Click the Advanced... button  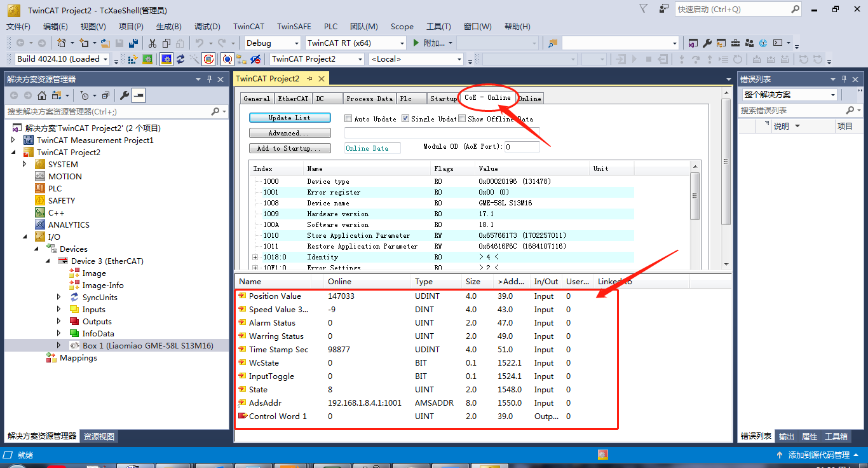pyautogui.click(x=290, y=133)
